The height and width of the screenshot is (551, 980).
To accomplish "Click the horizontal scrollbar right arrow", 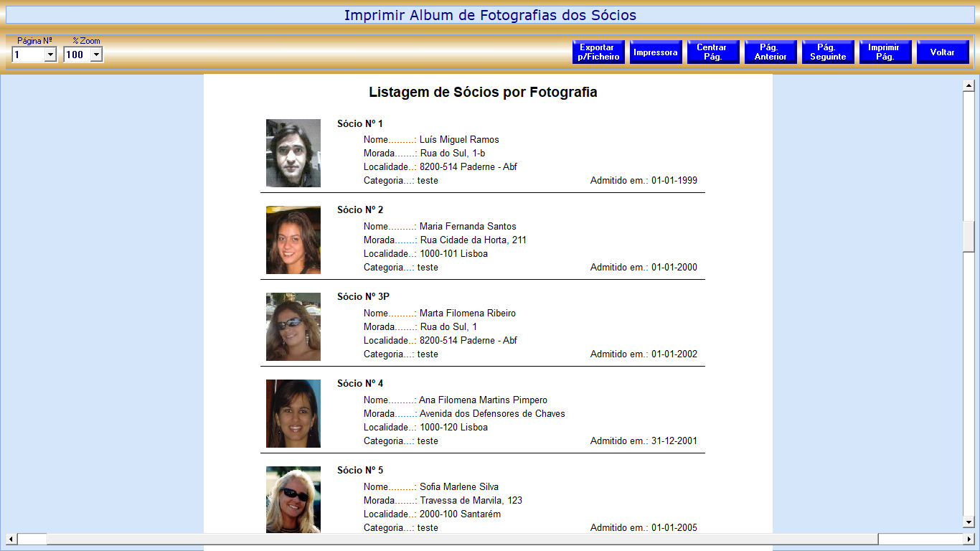I will [x=969, y=539].
